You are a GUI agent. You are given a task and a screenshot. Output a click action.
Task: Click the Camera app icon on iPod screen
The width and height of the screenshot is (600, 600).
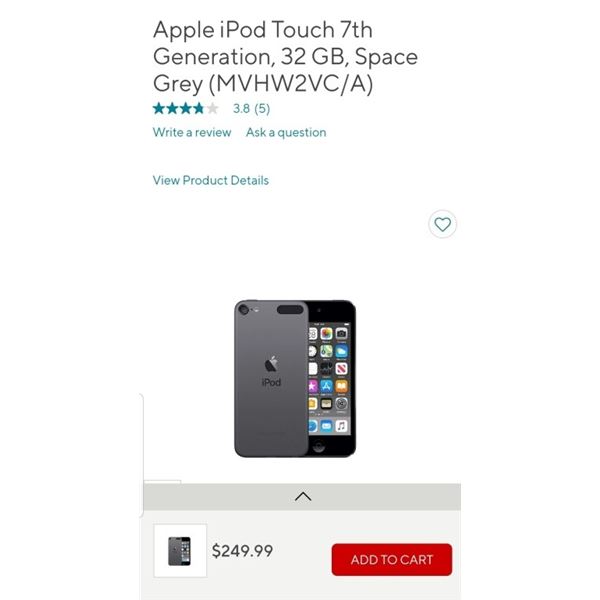(341, 334)
